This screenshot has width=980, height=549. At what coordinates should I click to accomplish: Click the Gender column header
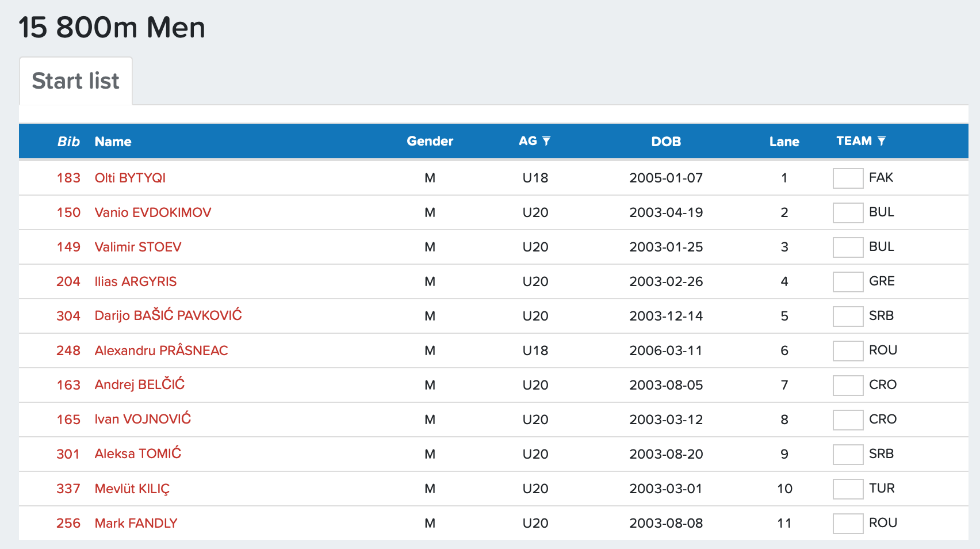pos(430,142)
